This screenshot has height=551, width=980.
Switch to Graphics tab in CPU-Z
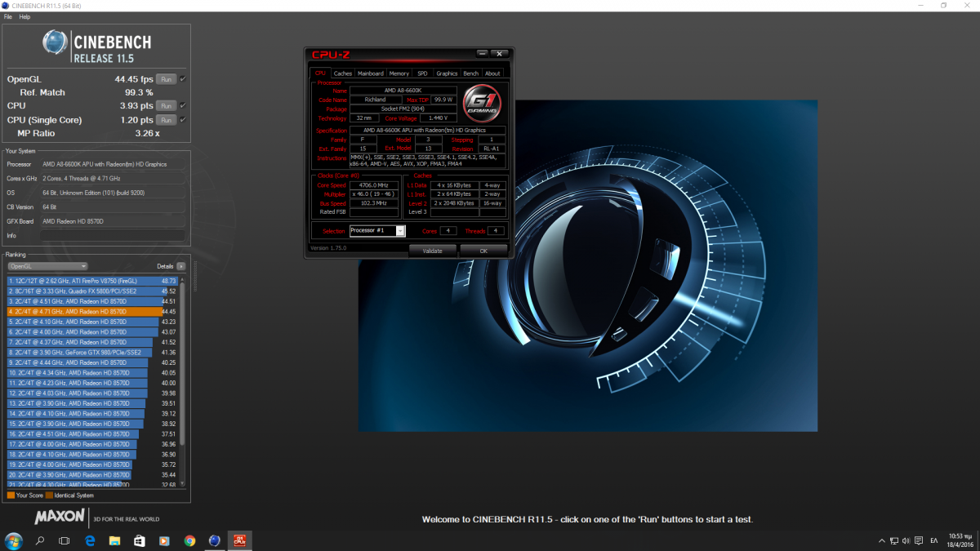pos(447,73)
